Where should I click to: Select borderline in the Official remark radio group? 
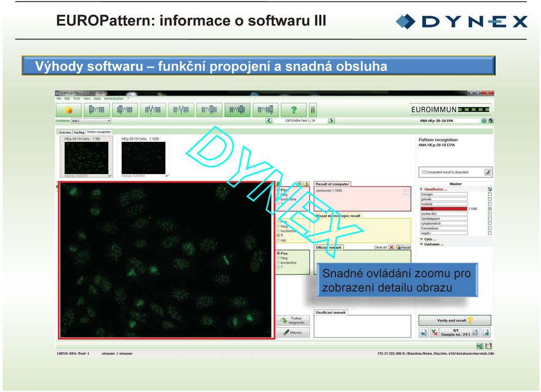[x=278, y=262]
